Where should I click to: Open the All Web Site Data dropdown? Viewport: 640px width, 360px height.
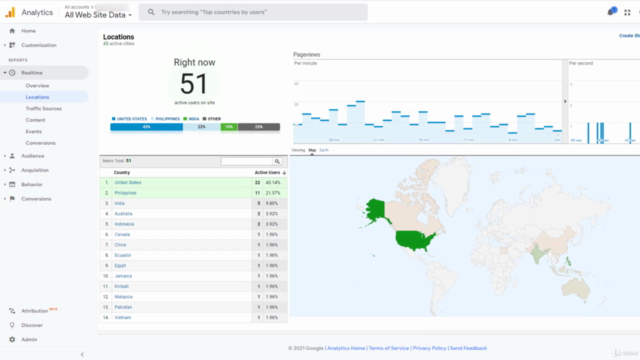(98, 15)
